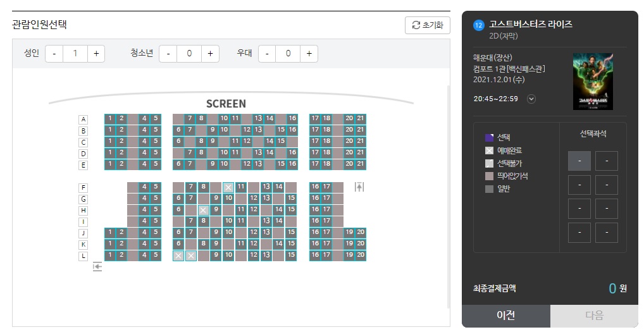Click the booked X seat in row F
The width and height of the screenshot is (644, 332).
pos(228,188)
